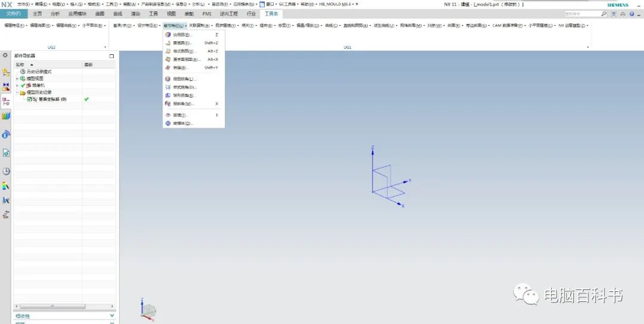Collapse the 模型历史记录 tree node

pos(17,92)
